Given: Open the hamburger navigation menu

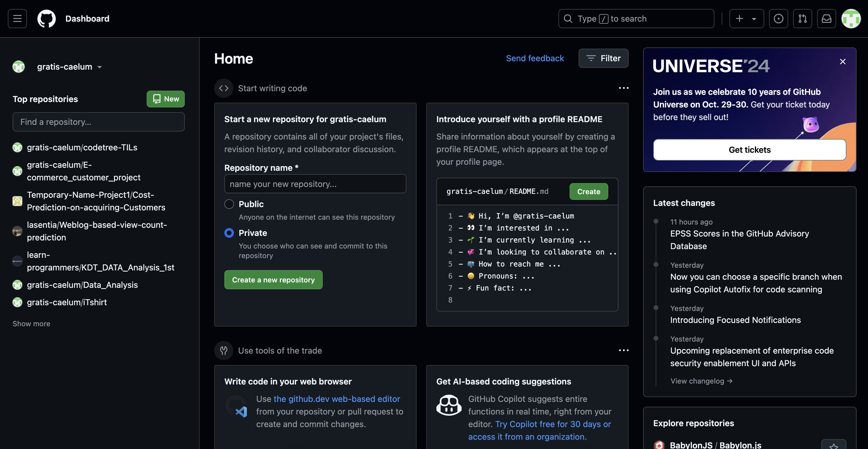Looking at the screenshot, I should coord(17,19).
